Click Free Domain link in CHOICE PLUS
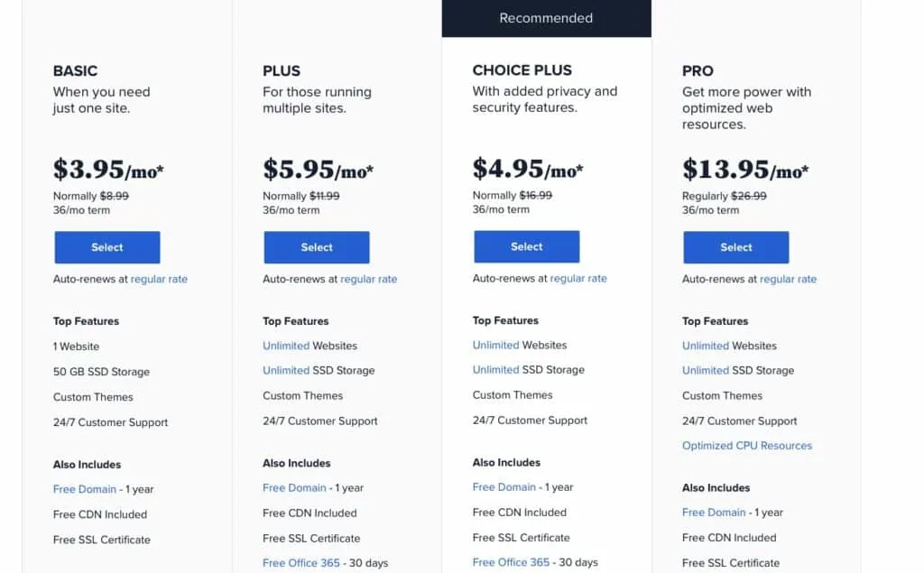Viewport: 924px width, 573px height. 504,487
